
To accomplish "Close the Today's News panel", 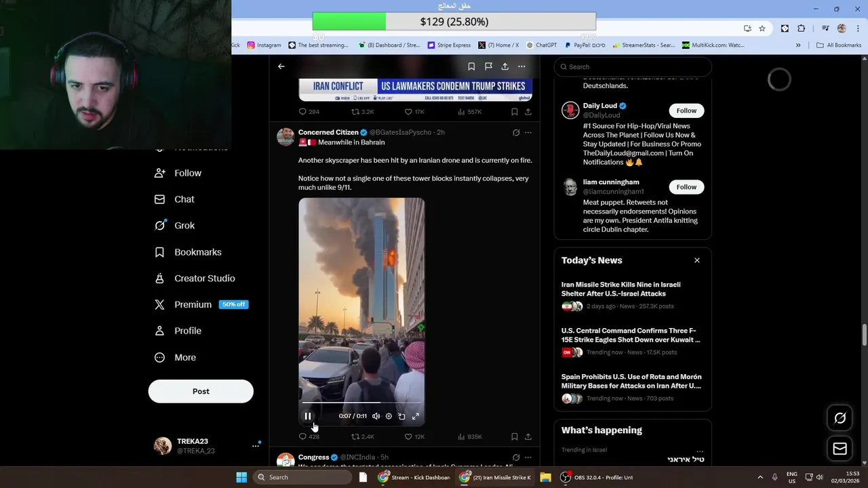I will 696,260.
